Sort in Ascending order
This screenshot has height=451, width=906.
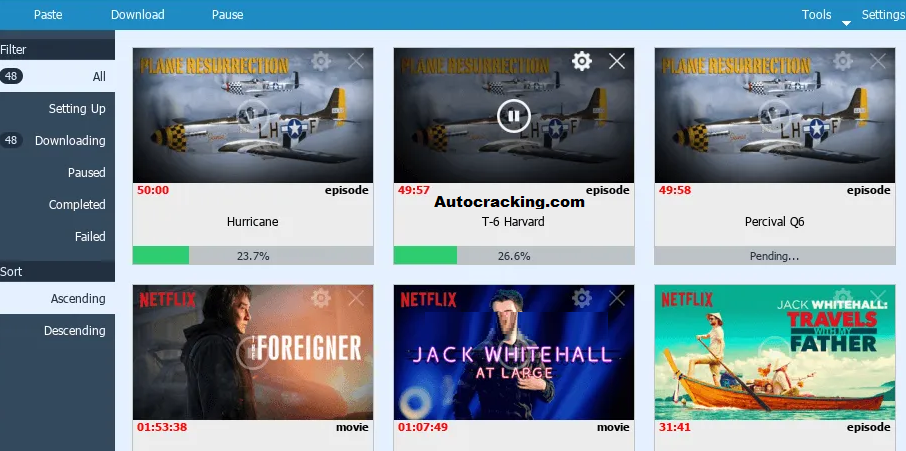click(57, 299)
